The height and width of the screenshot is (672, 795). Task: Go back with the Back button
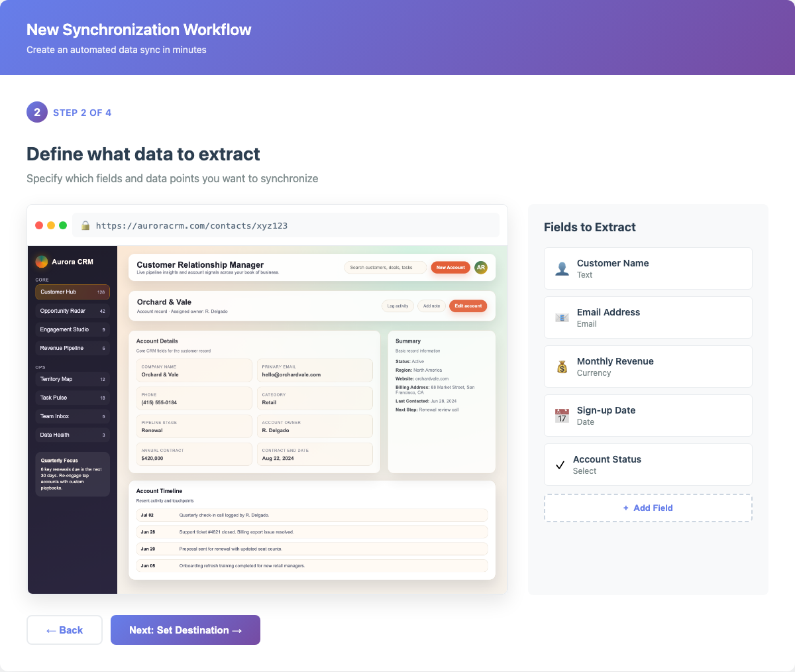click(x=64, y=630)
